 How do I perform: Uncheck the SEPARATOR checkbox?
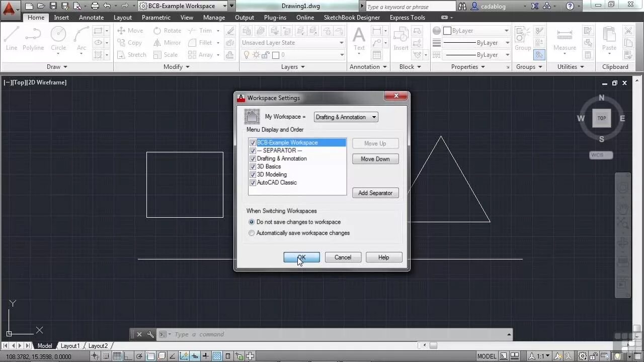(253, 151)
